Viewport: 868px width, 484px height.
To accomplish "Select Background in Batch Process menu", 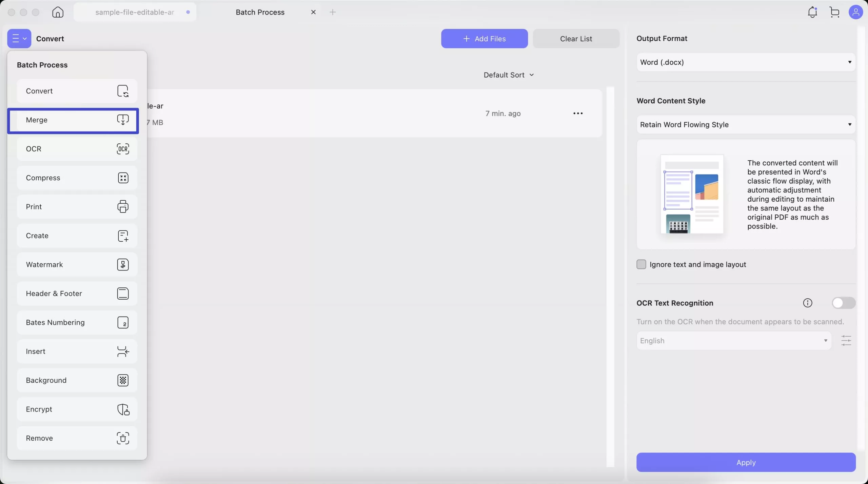I will [x=77, y=380].
